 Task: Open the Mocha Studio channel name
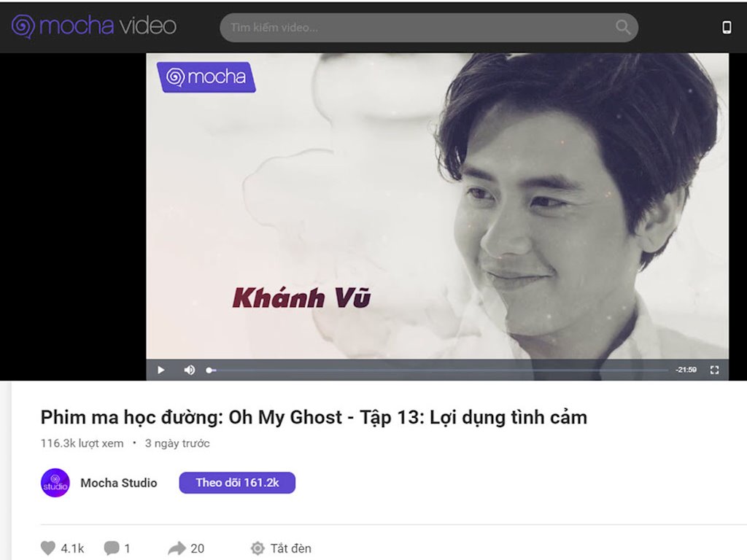pos(119,483)
